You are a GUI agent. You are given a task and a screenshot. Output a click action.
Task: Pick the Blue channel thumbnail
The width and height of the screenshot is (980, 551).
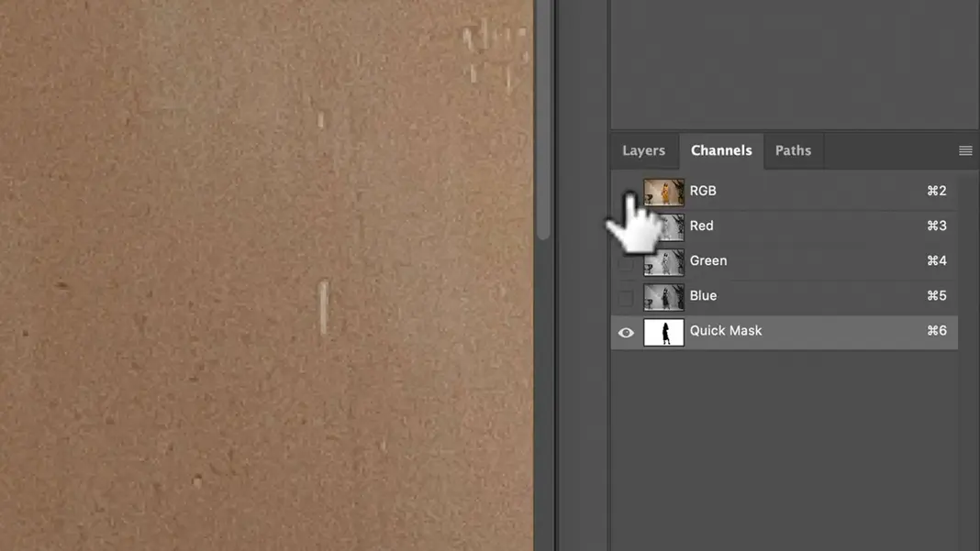click(x=663, y=297)
